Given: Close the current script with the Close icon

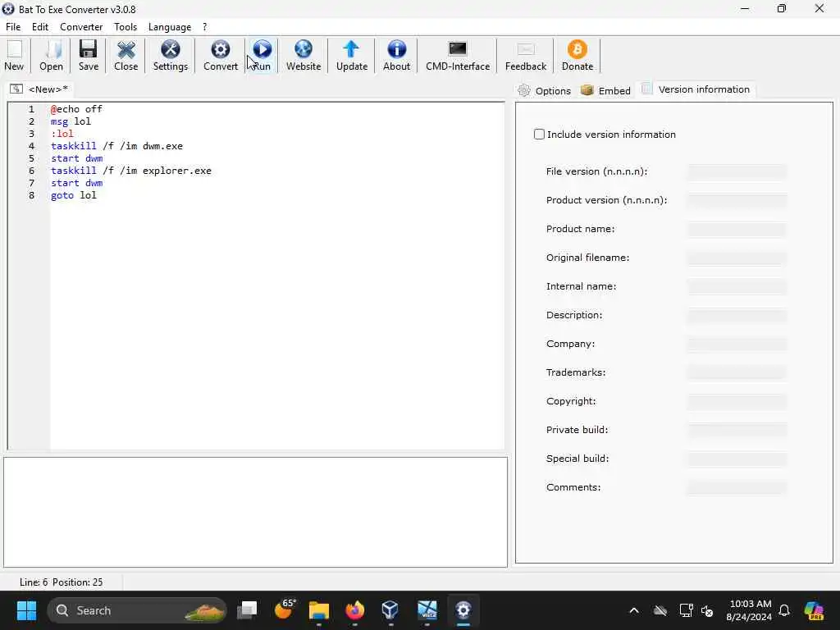Looking at the screenshot, I should click(x=126, y=55).
